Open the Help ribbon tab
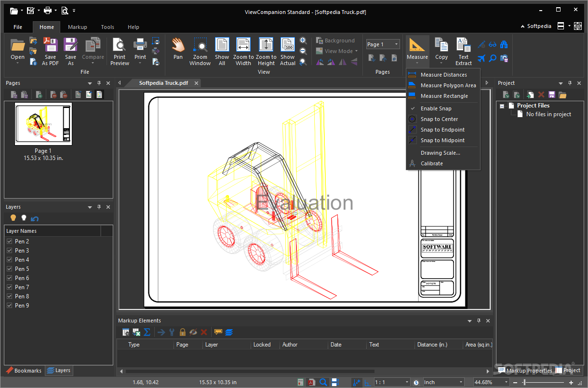The image size is (588, 388). click(x=134, y=27)
